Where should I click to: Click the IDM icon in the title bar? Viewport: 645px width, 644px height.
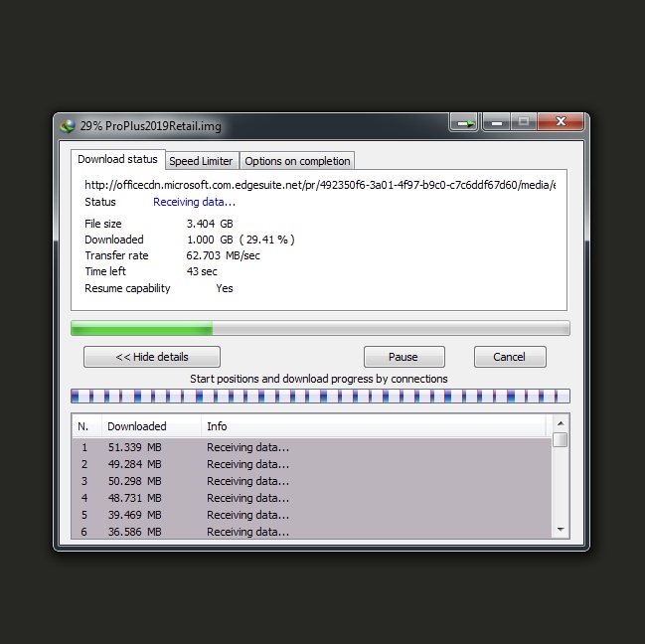click(68, 125)
